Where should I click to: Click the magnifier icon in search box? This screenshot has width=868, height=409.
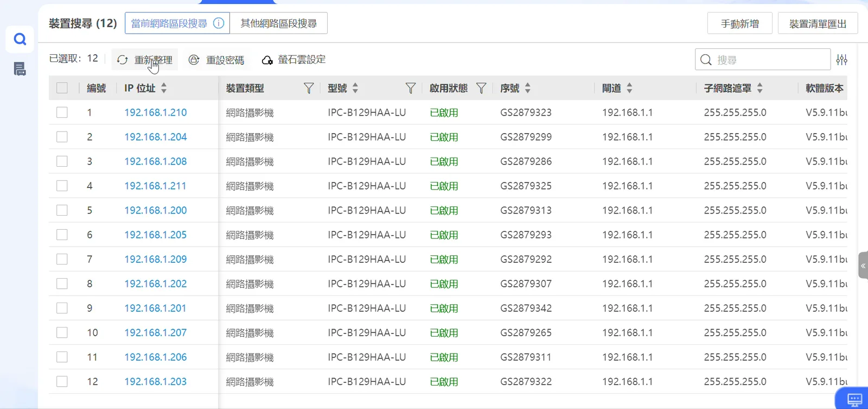[x=706, y=60]
